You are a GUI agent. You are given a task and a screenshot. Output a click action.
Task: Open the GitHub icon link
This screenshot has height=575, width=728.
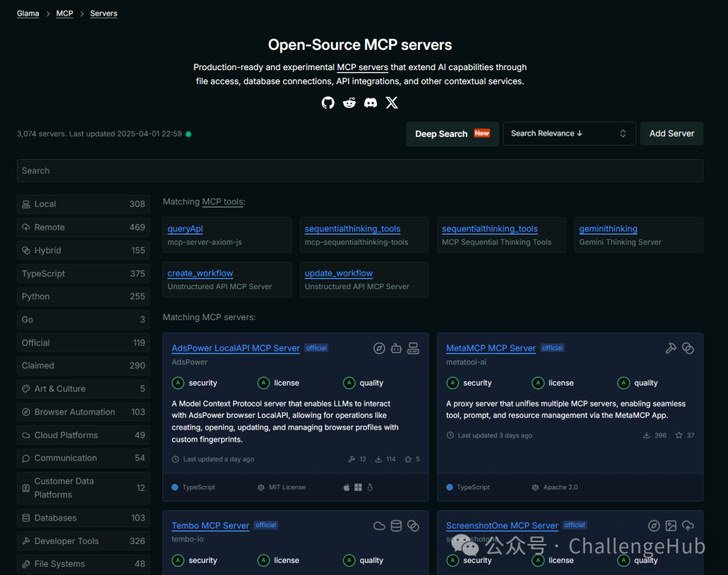coord(328,102)
